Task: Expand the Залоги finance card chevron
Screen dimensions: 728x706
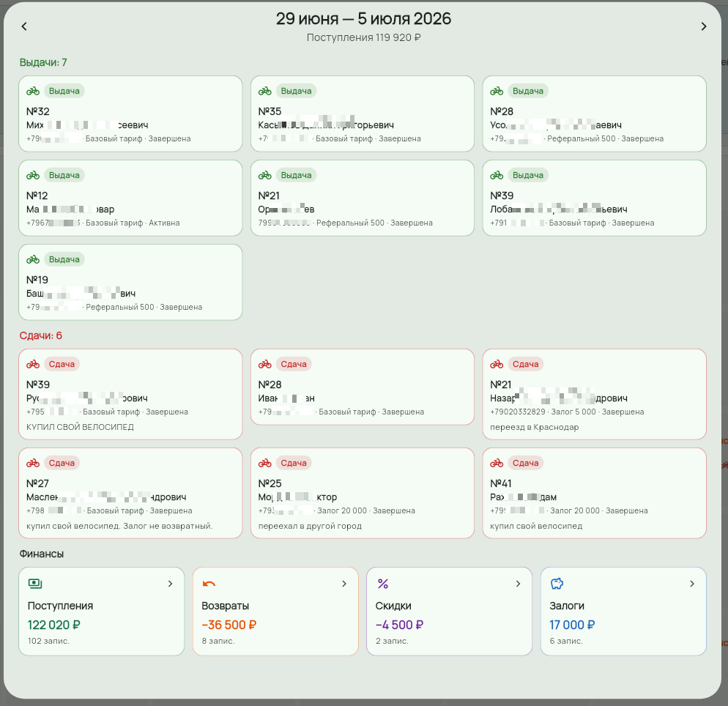Action: [x=692, y=584]
